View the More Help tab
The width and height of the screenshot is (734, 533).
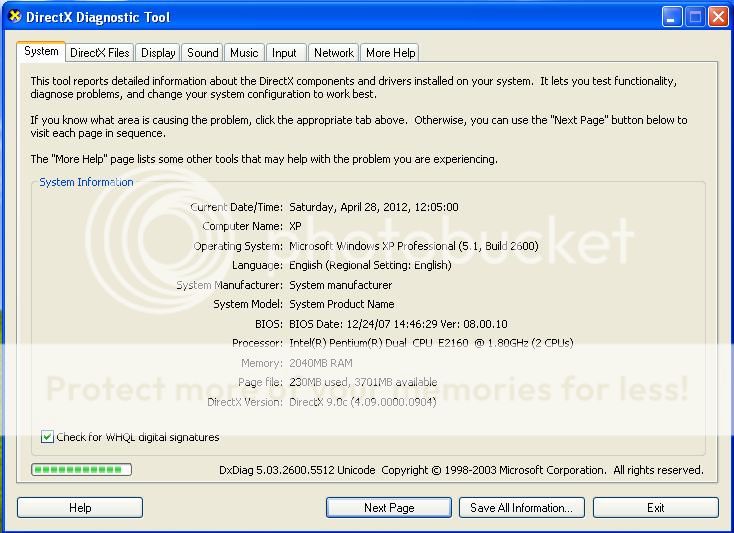pos(390,53)
